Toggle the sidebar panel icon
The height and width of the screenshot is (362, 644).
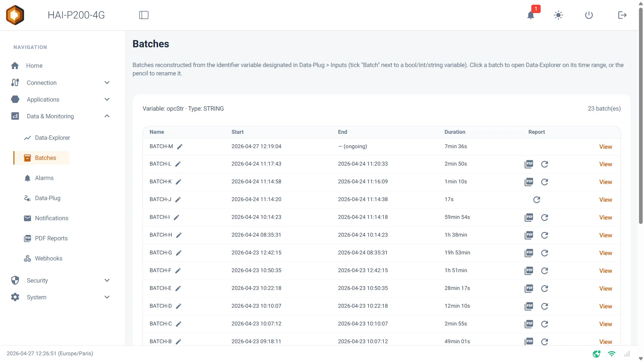pyautogui.click(x=144, y=15)
